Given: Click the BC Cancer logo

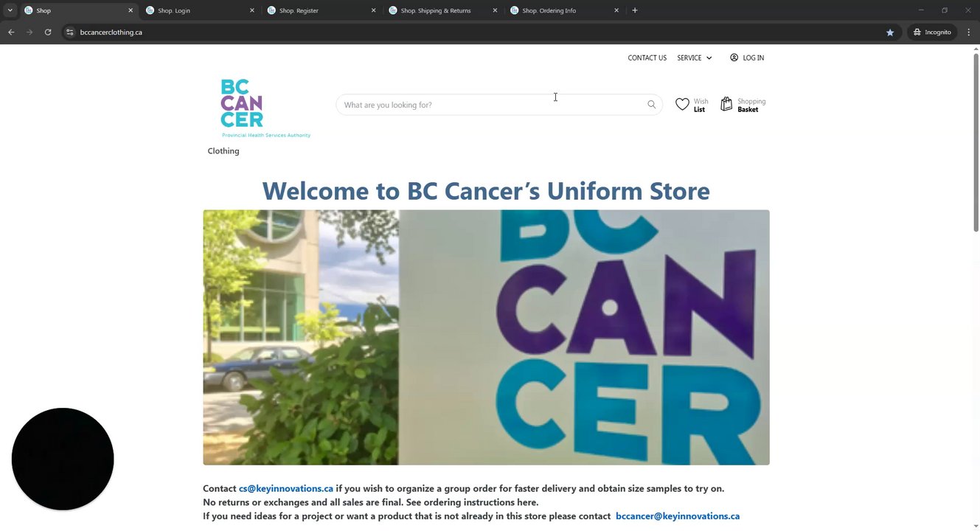Looking at the screenshot, I should (x=265, y=108).
